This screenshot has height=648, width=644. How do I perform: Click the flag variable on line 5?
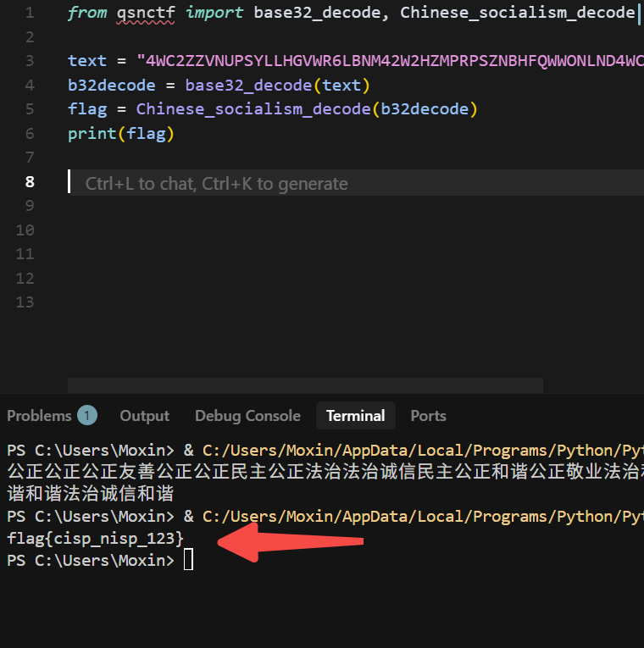point(87,109)
